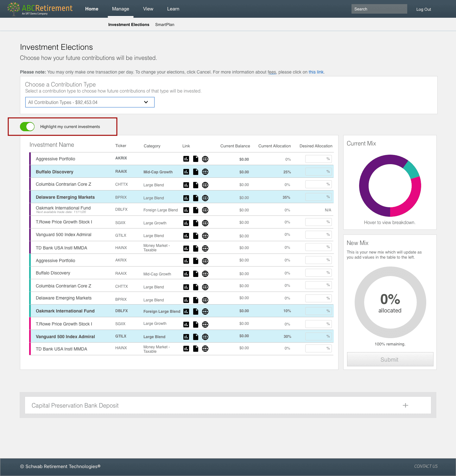Viewport: 456px width, 476px height.
Task: Click the underlined fees link
Action: (x=272, y=72)
